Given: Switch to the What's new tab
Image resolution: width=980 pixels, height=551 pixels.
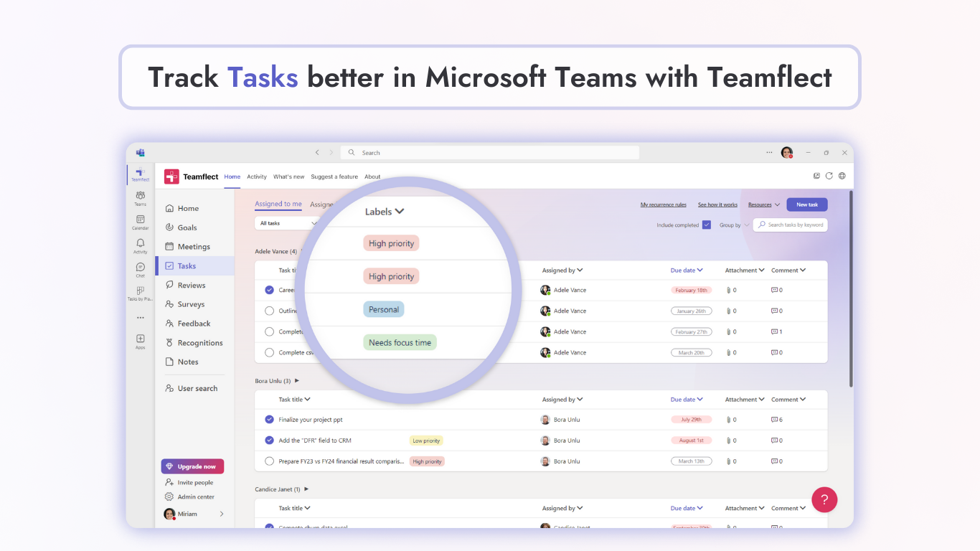Looking at the screenshot, I should 288,176.
